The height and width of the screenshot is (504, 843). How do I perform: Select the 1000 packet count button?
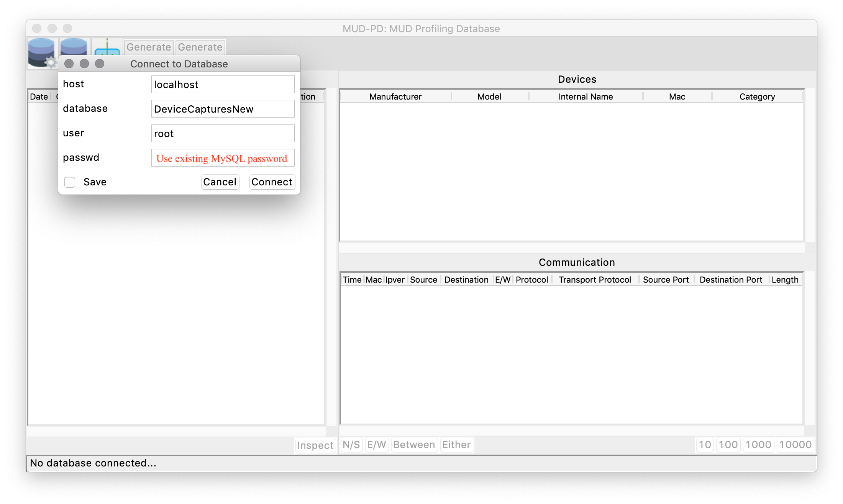click(x=758, y=445)
